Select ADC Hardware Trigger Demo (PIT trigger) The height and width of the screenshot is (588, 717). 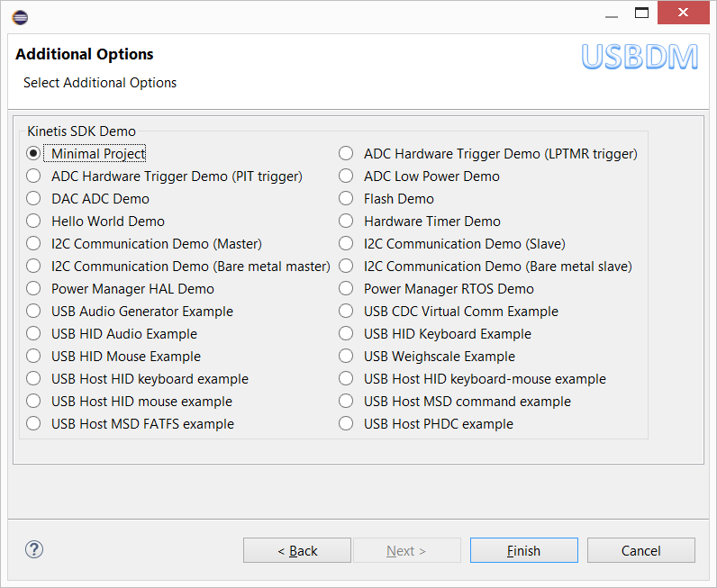pos(34,176)
